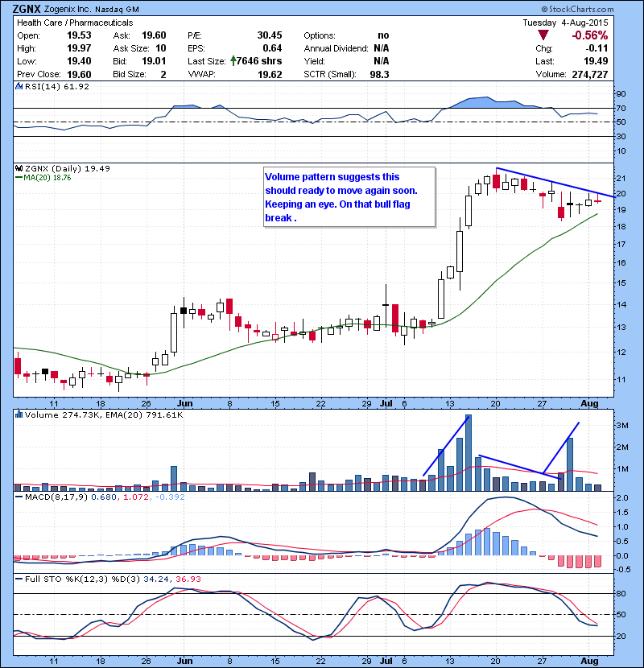The image size is (644, 668).
Task: Click the blue bull flag trendline on price
Action: (x=555, y=183)
